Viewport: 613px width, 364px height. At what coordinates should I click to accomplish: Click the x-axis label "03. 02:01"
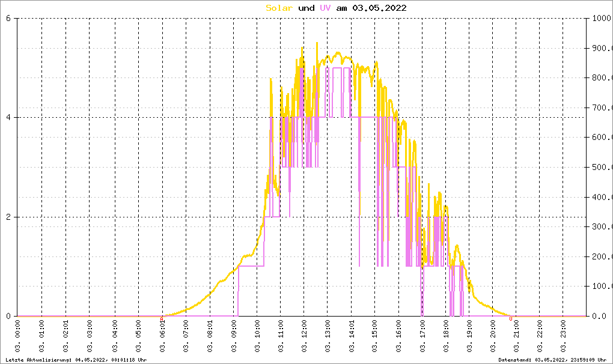pyautogui.click(x=66, y=336)
